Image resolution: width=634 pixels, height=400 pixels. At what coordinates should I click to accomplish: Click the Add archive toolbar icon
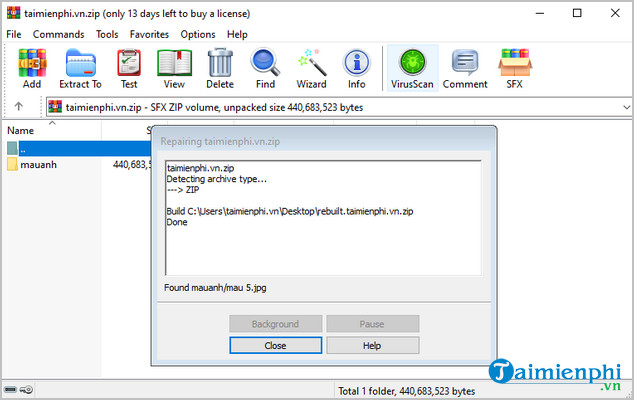(x=32, y=68)
